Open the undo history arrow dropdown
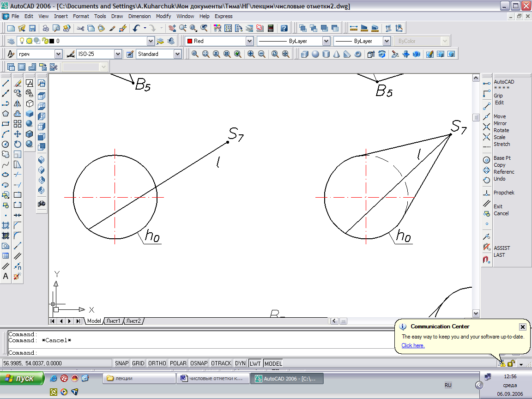Viewport: 532px width, 399px height. pyautogui.click(x=145, y=28)
